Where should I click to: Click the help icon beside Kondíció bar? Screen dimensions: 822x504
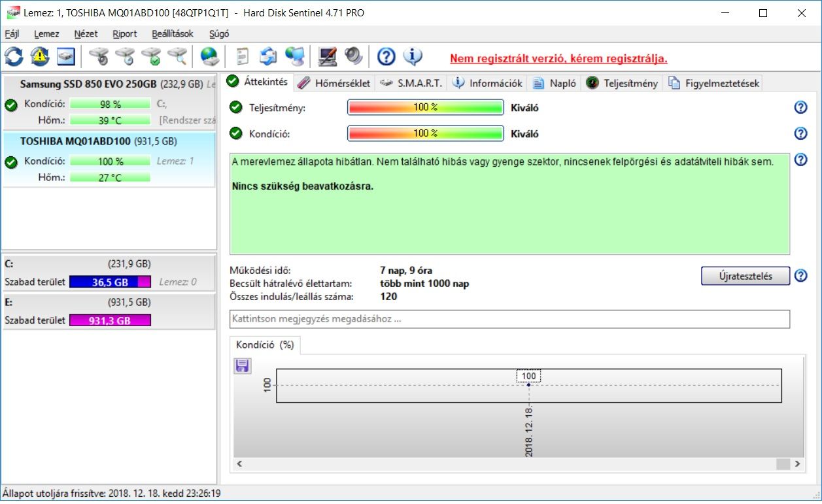800,133
